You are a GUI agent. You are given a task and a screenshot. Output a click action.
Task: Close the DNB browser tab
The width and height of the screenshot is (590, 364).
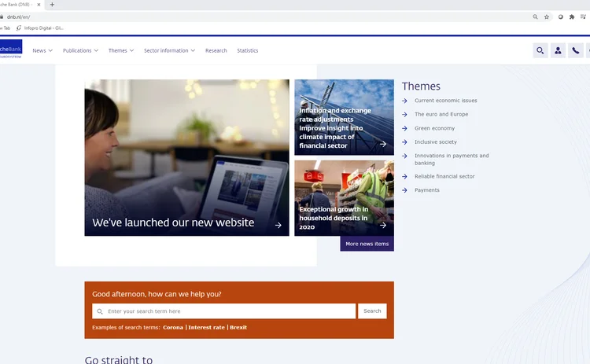[39, 5]
